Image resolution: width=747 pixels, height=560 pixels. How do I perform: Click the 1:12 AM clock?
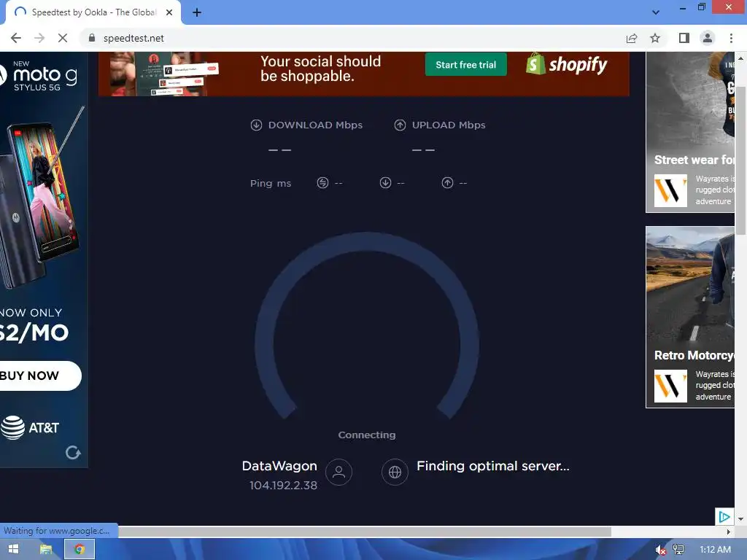(715, 550)
